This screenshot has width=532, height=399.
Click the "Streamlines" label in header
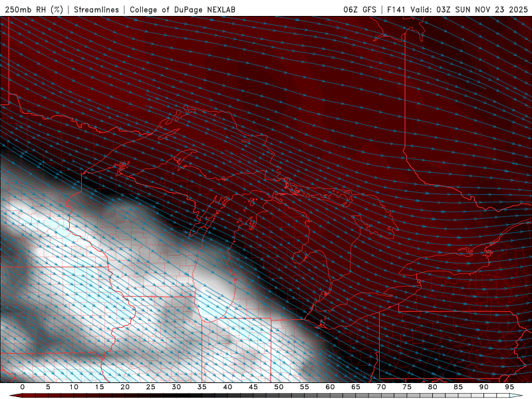[96, 10]
